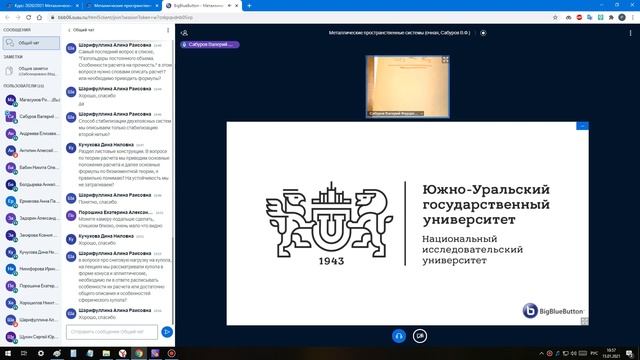Select user Бабин Никита in the list
Screen dimensions: 640x360
32,167
